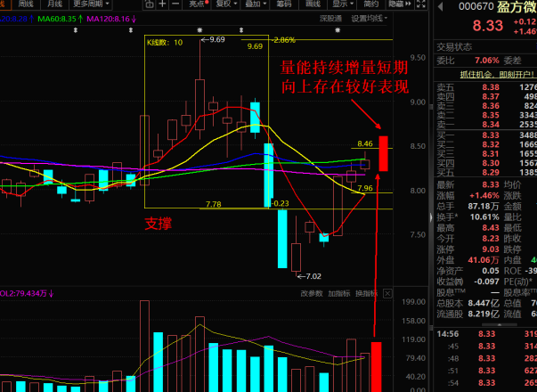Click the candle with the 9.69 high

[x=200, y=90]
